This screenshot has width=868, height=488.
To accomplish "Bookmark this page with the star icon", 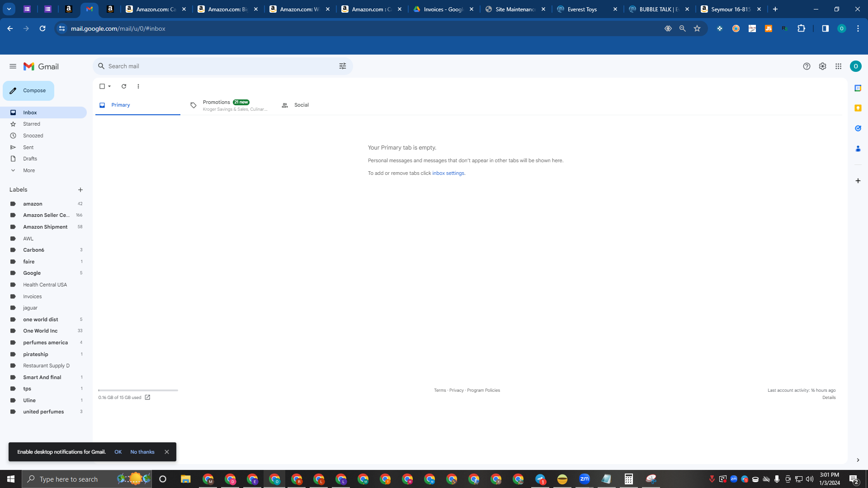I will coord(697,28).
